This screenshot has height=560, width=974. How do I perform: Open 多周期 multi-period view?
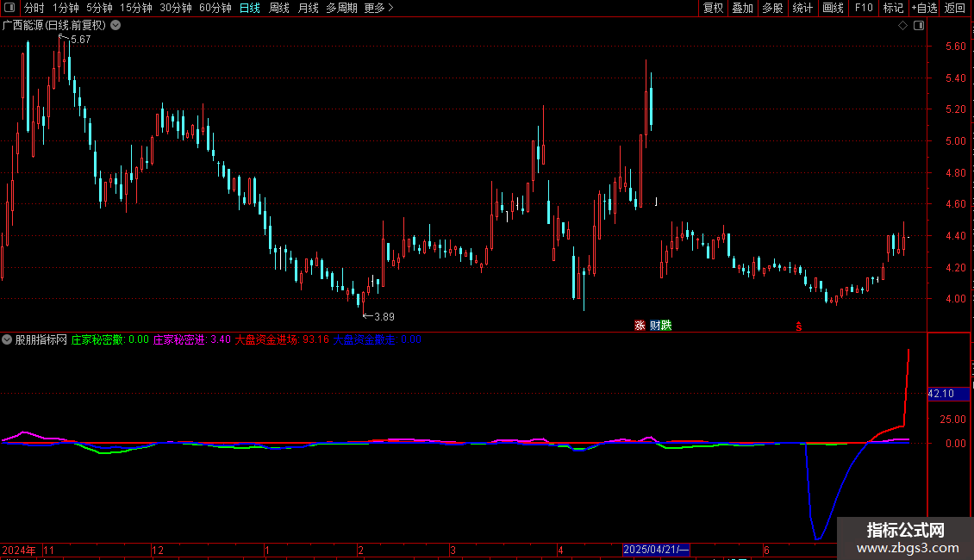[341, 8]
